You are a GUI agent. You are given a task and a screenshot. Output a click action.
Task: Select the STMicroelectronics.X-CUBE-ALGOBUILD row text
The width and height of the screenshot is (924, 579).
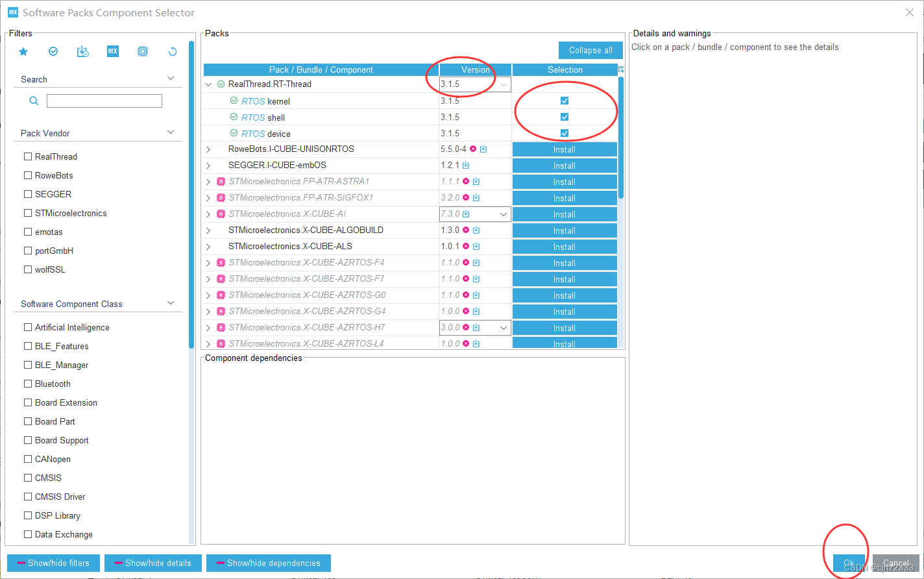coord(306,230)
